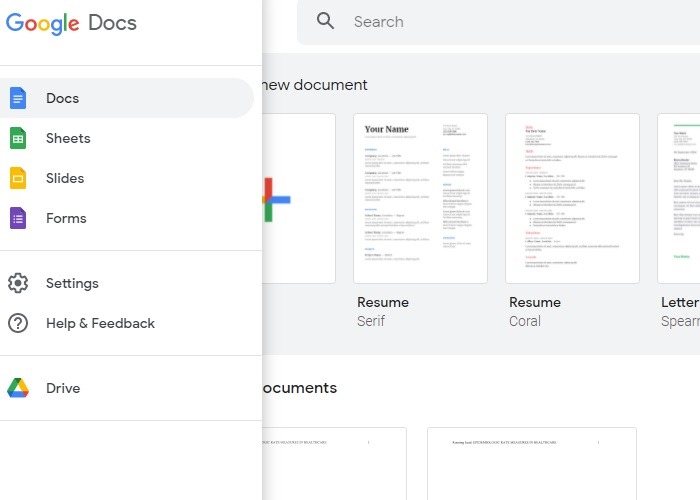This screenshot has height=500, width=700.
Task: Open the Resume Coral template thumbnail
Action: [572, 199]
